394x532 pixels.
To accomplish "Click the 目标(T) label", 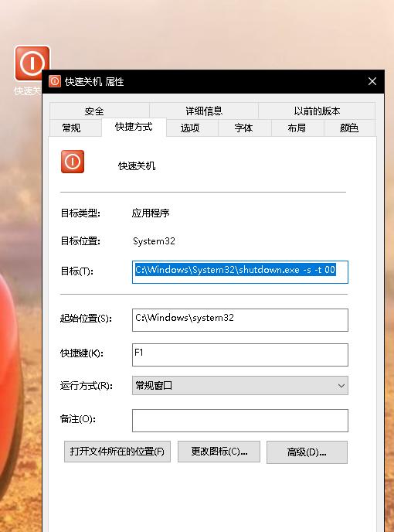I will click(76, 271).
